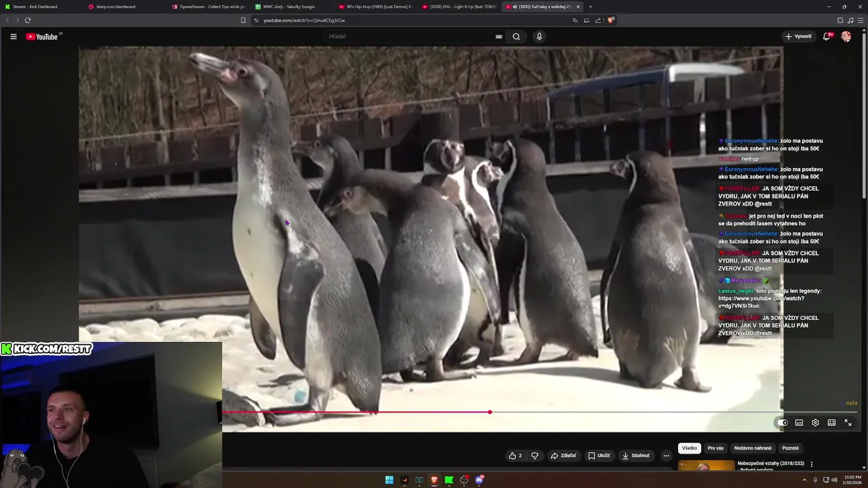
Task: Like the video with thumbs up
Action: pos(515,455)
